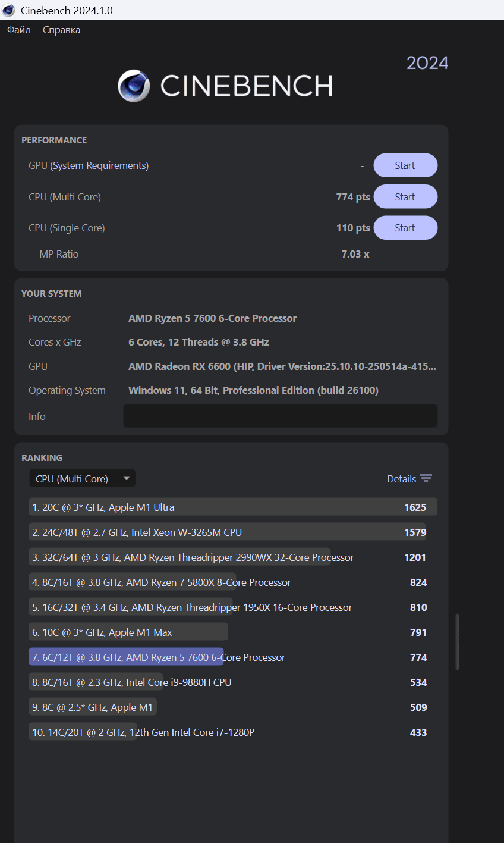Select the highlighted Ryzen 5 7600 ranking row
Viewport: 504px width, 843px height.
[233, 657]
